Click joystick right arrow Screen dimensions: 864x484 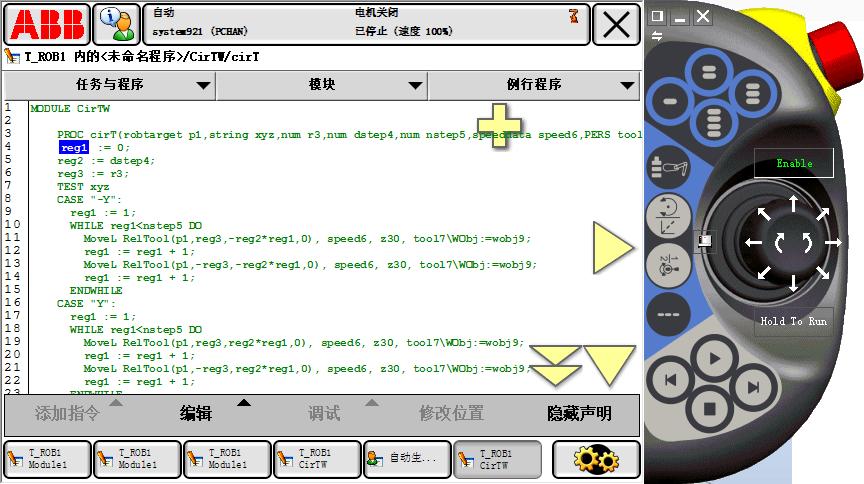833,243
